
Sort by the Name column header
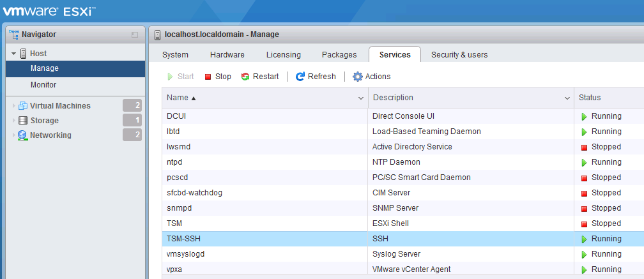point(265,98)
